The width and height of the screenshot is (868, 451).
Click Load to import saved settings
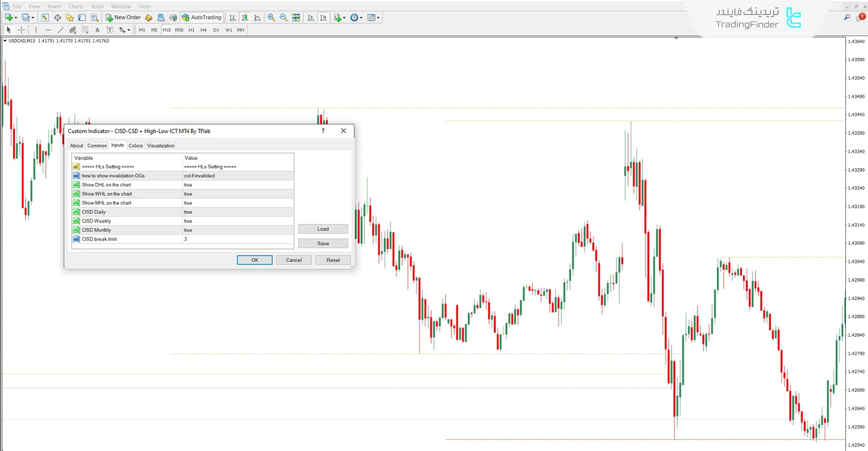tap(323, 229)
